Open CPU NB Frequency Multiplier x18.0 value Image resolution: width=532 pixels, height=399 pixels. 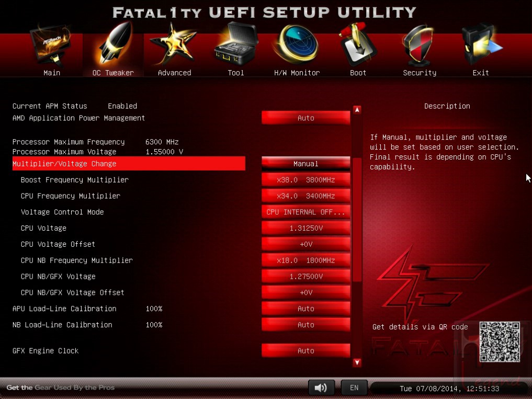pyautogui.click(x=305, y=260)
